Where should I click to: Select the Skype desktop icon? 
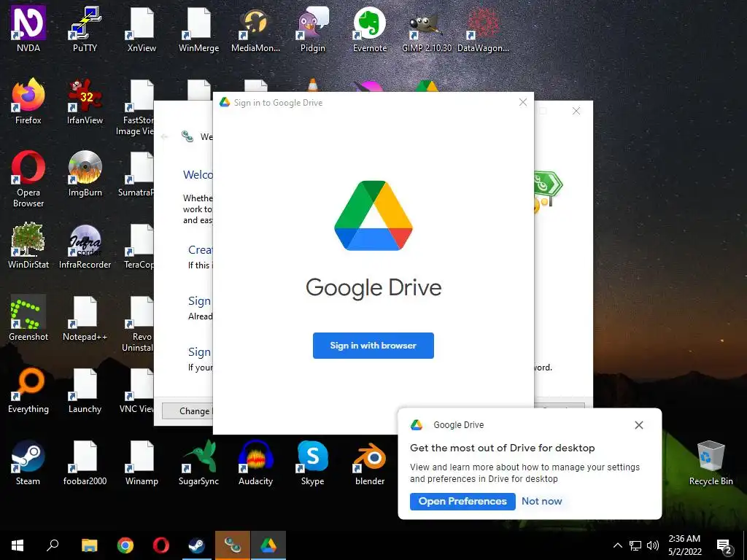tap(312, 463)
